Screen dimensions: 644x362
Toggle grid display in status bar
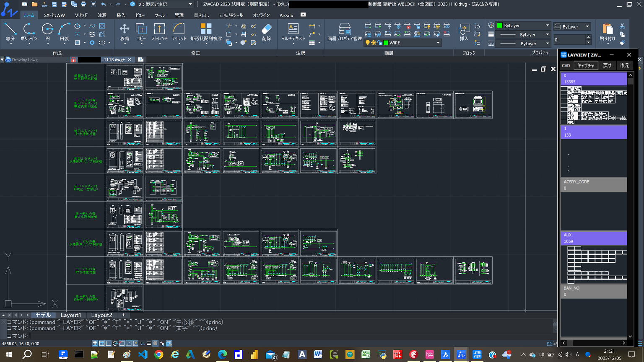click(102, 344)
